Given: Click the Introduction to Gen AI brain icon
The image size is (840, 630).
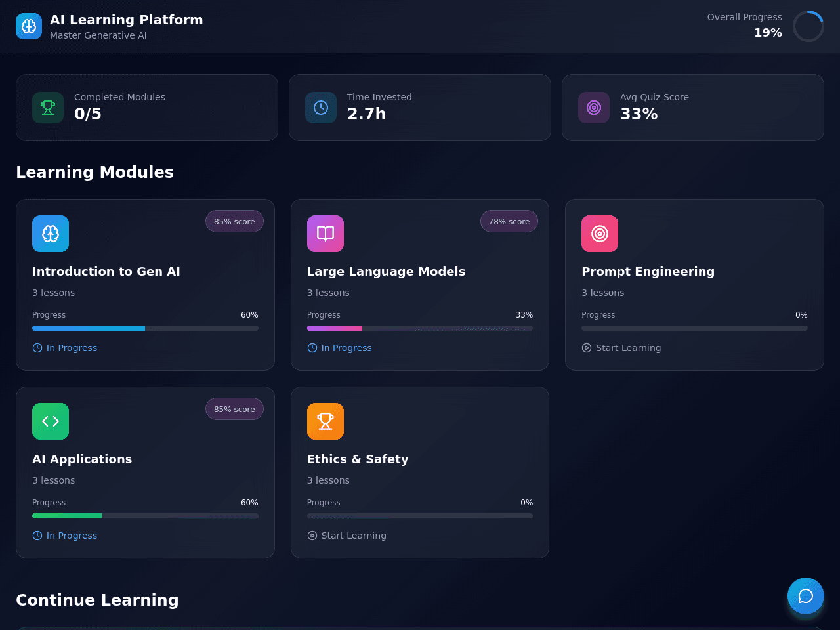Looking at the screenshot, I should (51, 234).
